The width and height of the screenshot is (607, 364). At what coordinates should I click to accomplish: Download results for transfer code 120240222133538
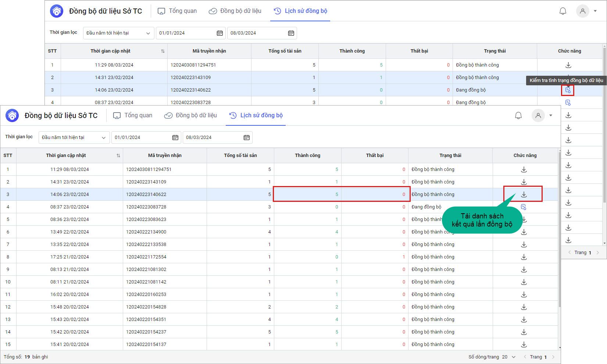pos(524,245)
